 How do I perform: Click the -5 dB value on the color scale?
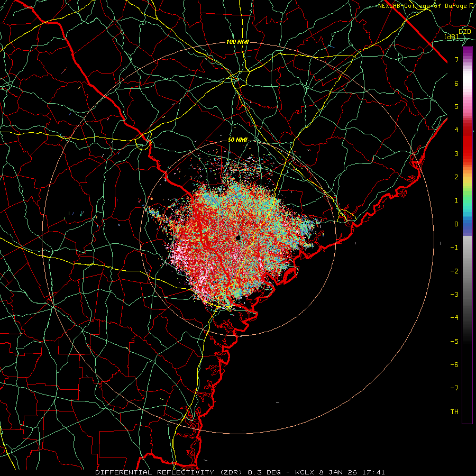[x=454, y=342]
